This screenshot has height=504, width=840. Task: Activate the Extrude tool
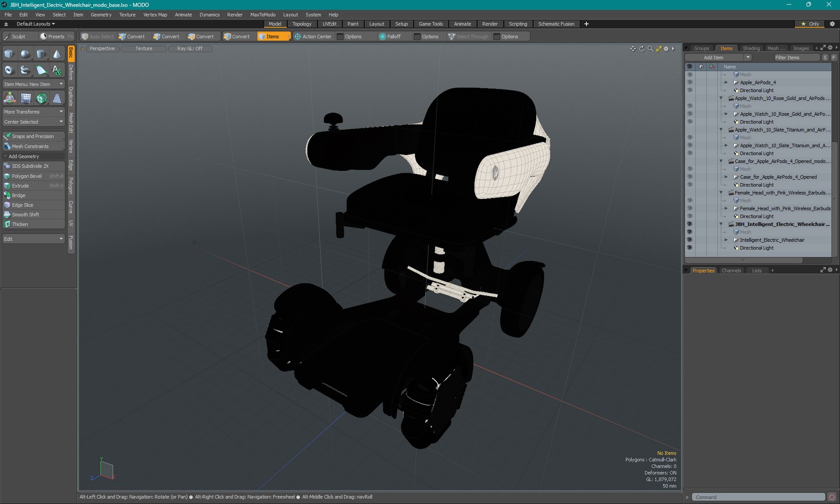tap(34, 186)
